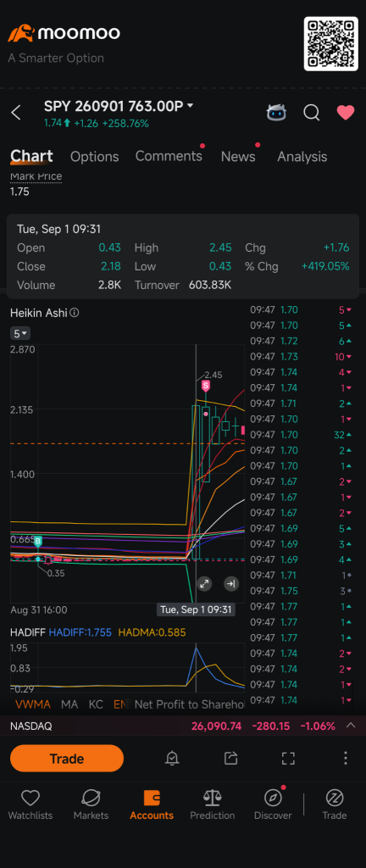Tap the pink S sell marker
The width and height of the screenshot is (366, 868).
pyautogui.click(x=206, y=386)
